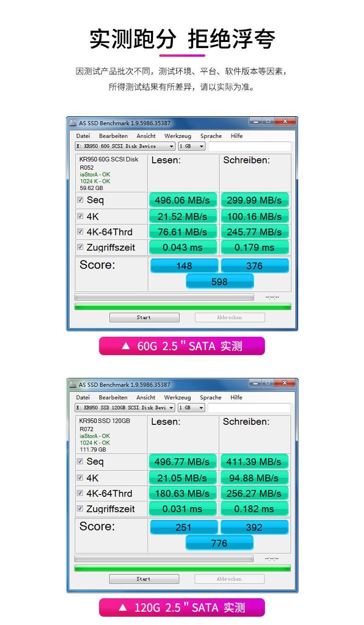Click total score 776 bar
Viewport: 364px width, 625px height.
[219, 543]
